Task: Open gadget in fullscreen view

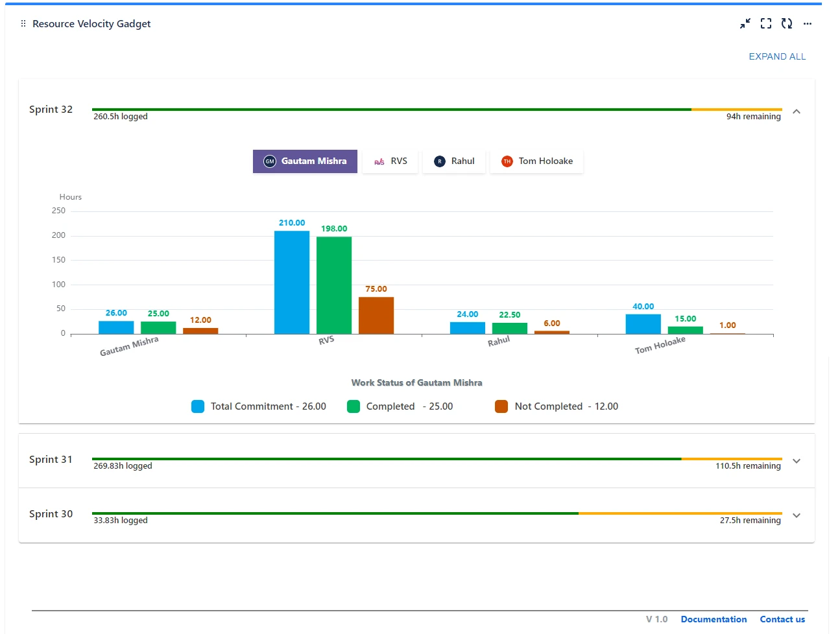Action: (x=766, y=23)
